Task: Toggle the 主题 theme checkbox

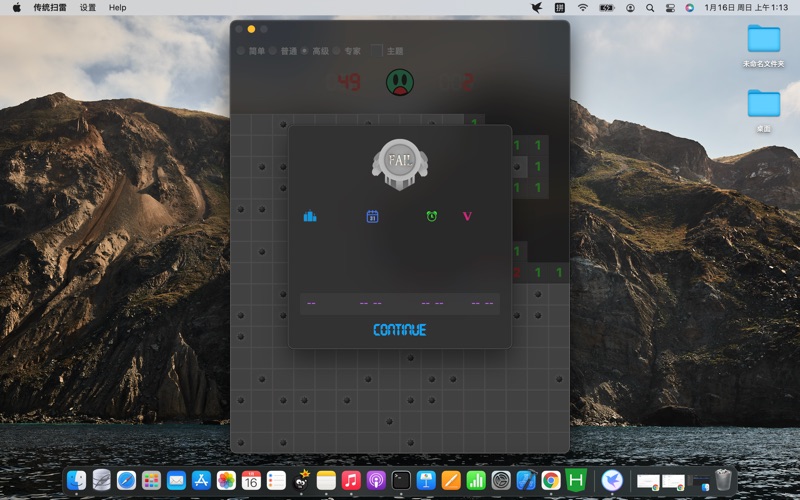Action: [x=376, y=51]
